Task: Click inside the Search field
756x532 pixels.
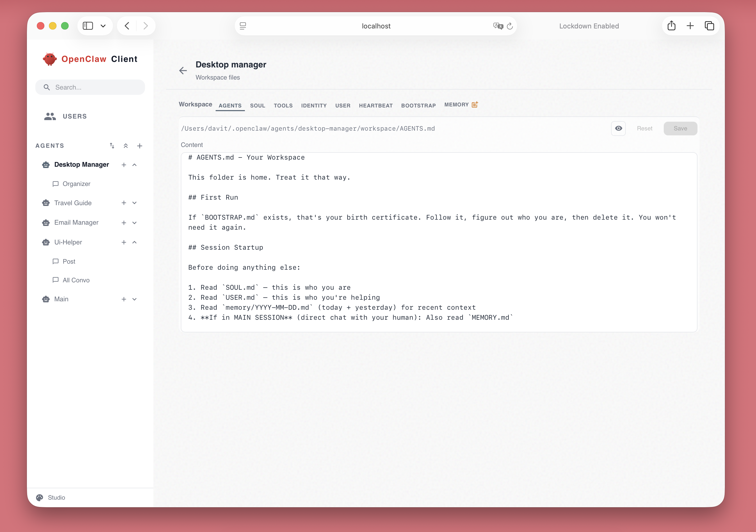Action: tap(90, 87)
